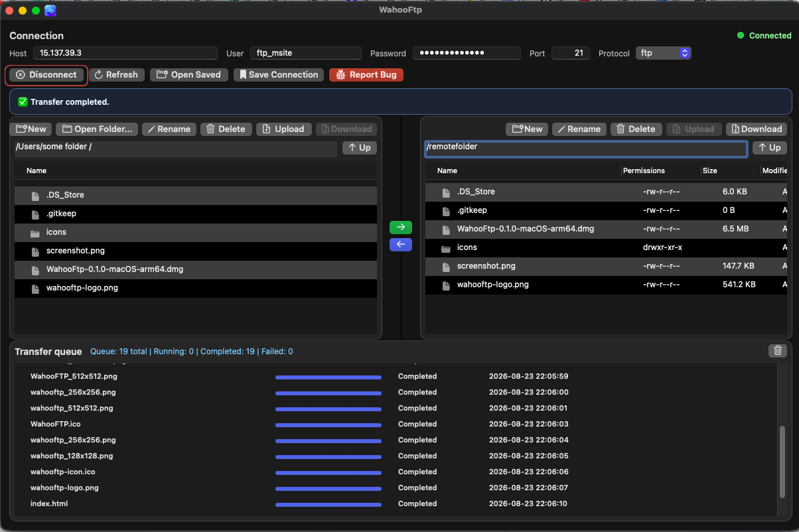Click the green Connected status indicator
This screenshot has width=799, height=532.
click(x=741, y=36)
